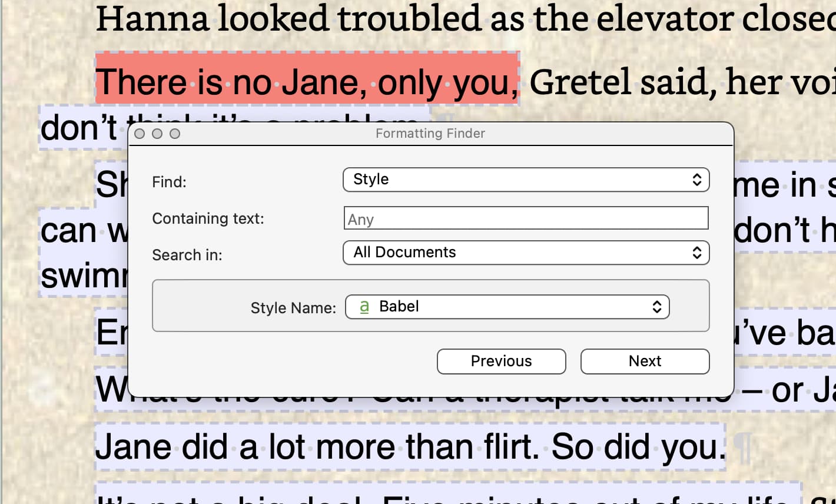Click the line 'Jane did a lot more than flirt'
The image size is (836, 504).
317,447
